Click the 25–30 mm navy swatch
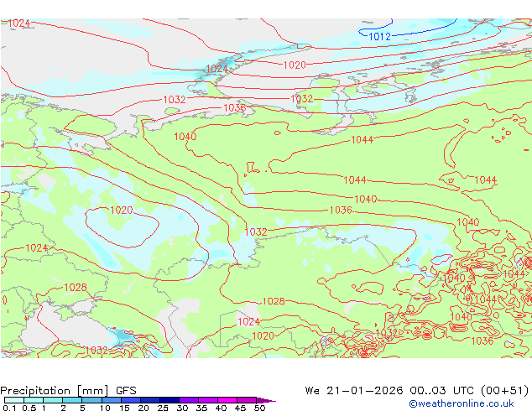 [170, 400]
